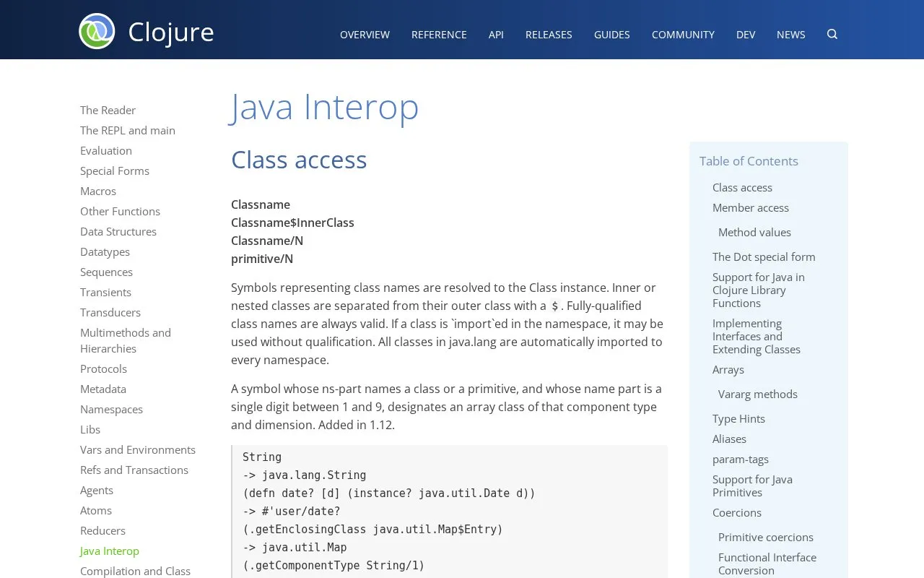Go to the API nav item

pyautogui.click(x=496, y=35)
